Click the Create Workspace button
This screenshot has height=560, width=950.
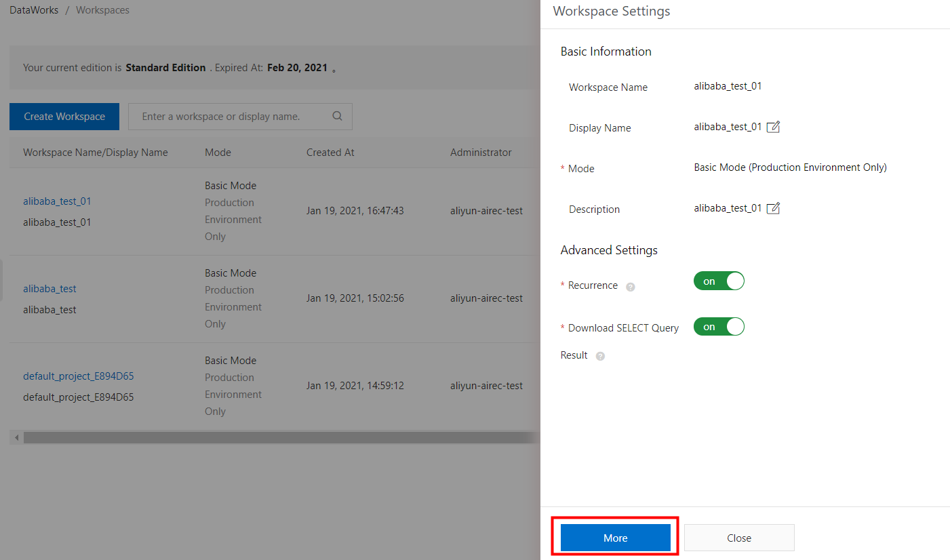tap(64, 117)
